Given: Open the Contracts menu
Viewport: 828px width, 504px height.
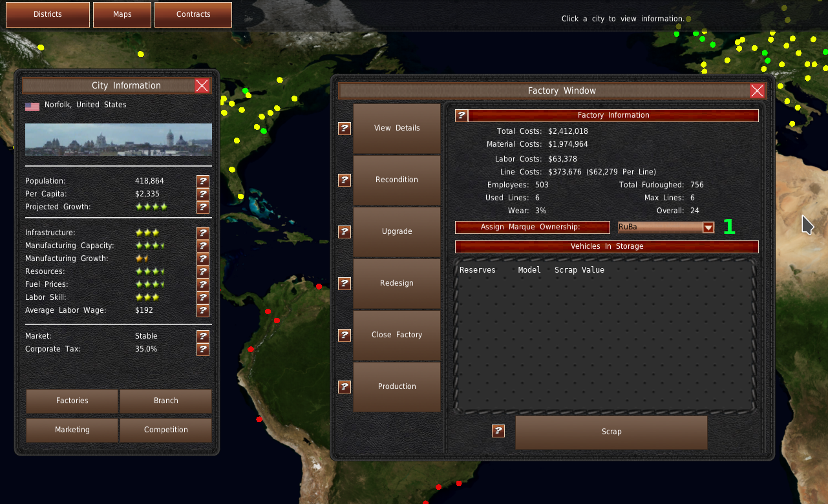Looking at the screenshot, I should pyautogui.click(x=193, y=15).
